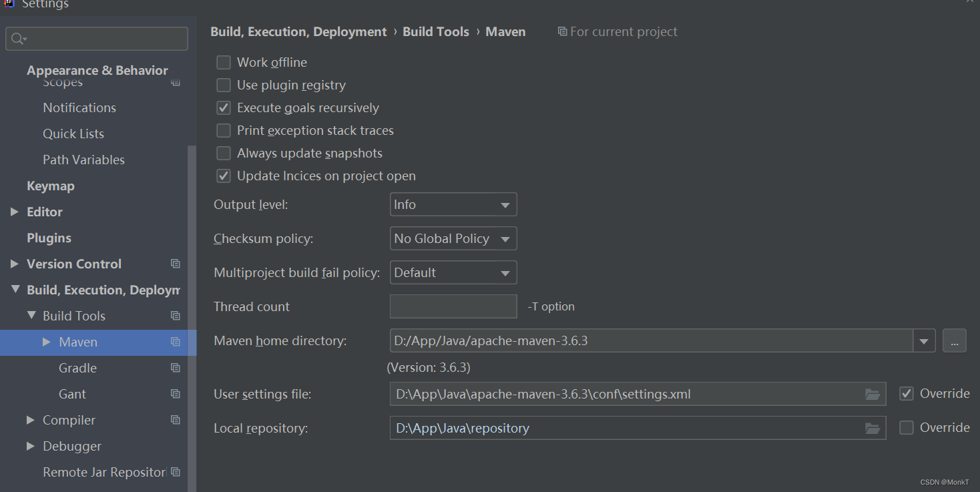980x492 pixels.
Task: Select Path Variables settings item
Action: point(84,160)
